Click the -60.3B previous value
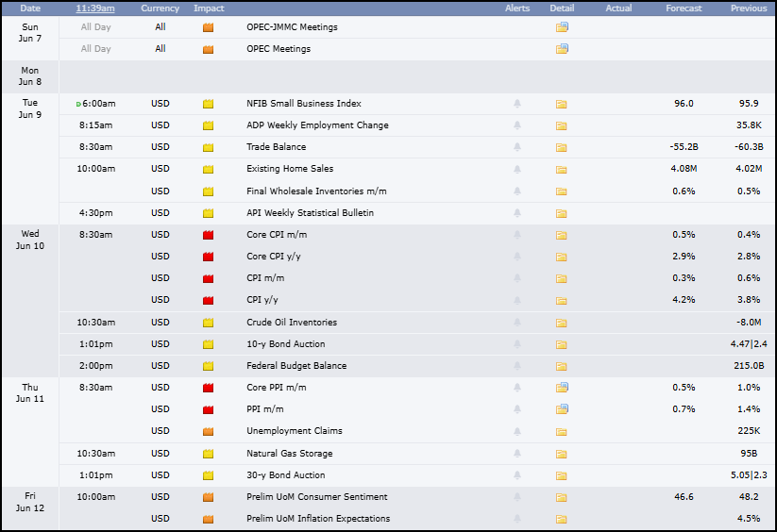777x532 pixels. tap(749, 147)
